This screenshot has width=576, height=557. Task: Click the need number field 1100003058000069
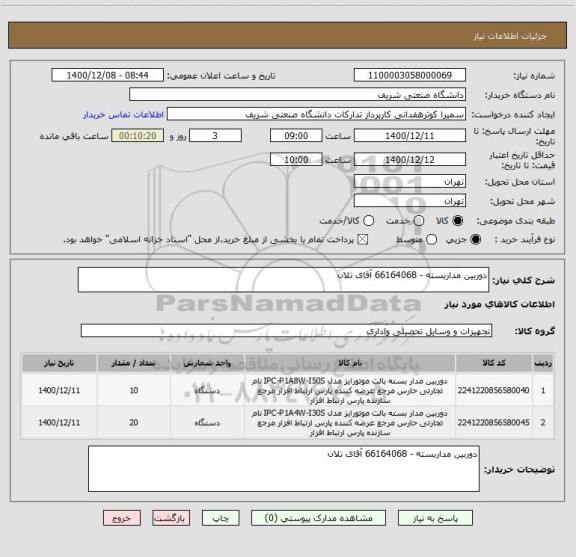click(410, 75)
